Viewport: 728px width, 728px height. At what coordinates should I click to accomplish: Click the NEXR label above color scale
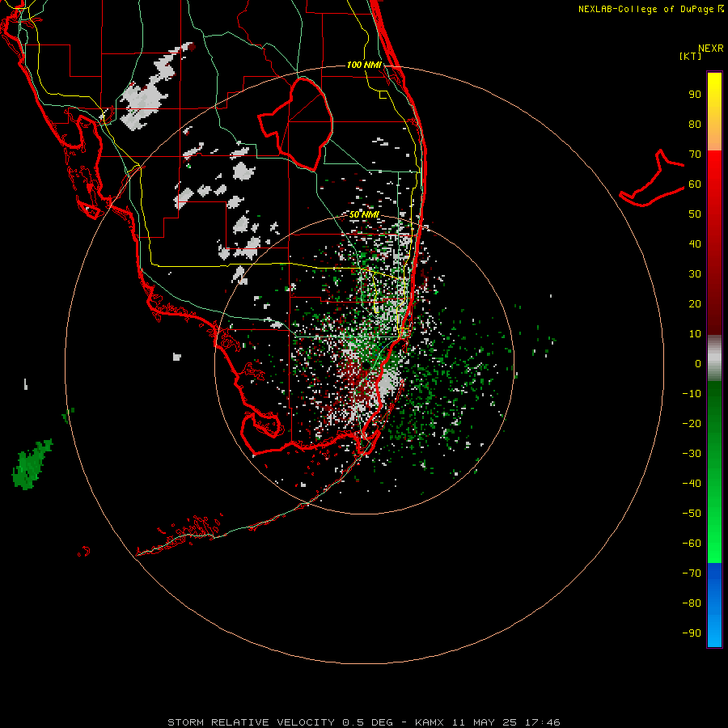coord(711,49)
